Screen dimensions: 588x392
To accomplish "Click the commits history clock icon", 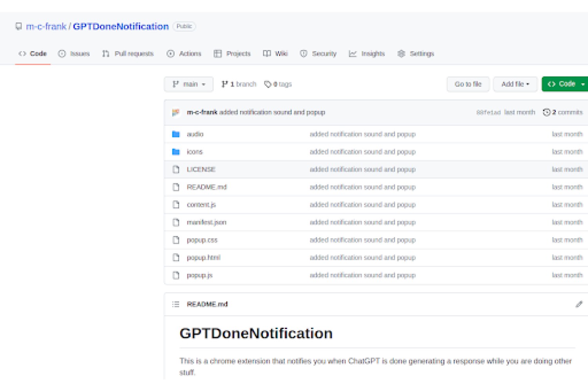I will (546, 113).
